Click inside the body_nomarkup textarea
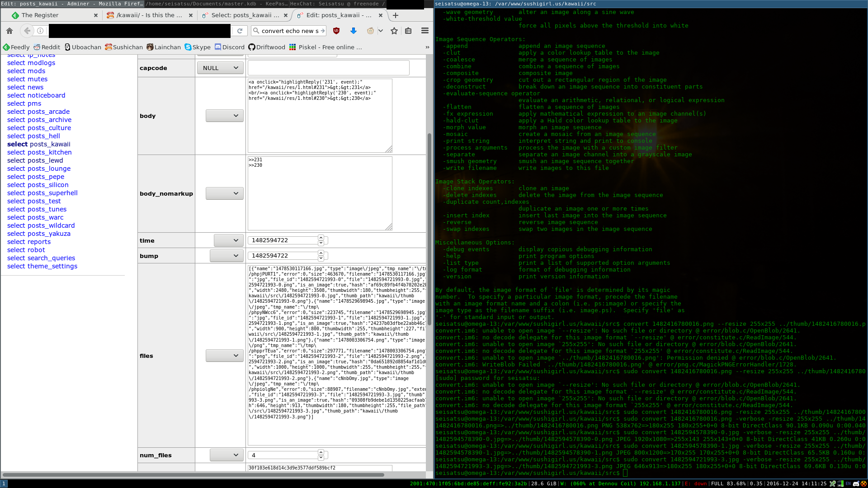Image resolution: width=868 pixels, height=488 pixels. pyautogui.click(x=319, y=194)
